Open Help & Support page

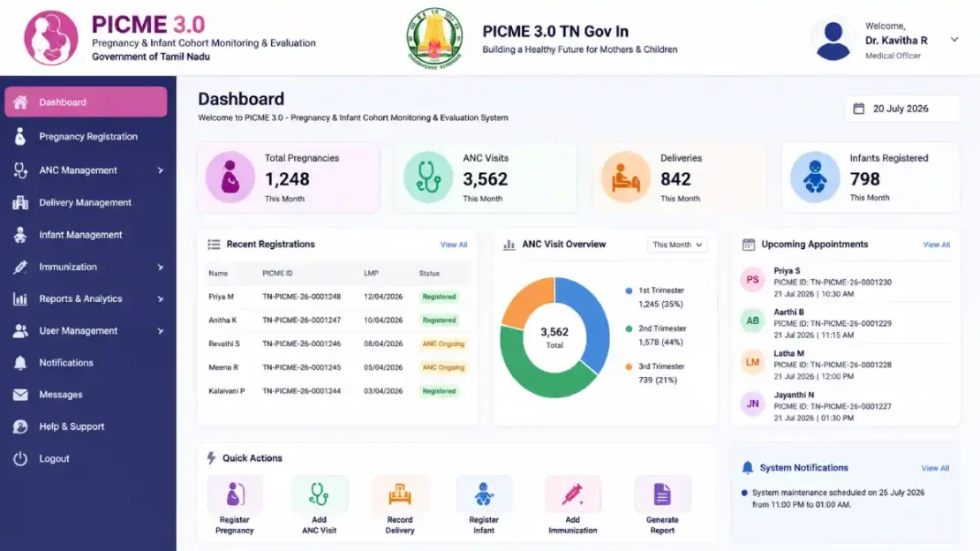pyautogui.click(x=72, y=426)
